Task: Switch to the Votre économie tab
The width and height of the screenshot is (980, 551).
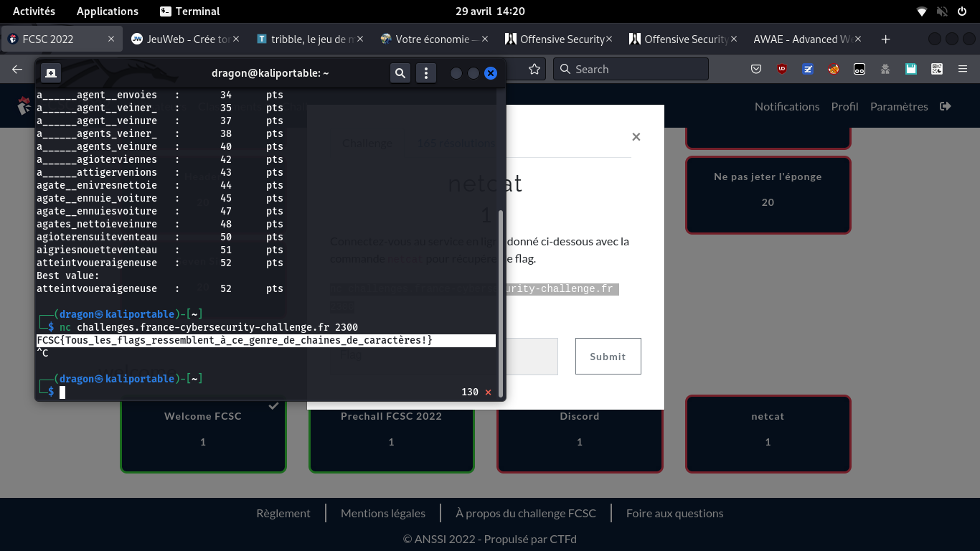Action: coord(434,39)
